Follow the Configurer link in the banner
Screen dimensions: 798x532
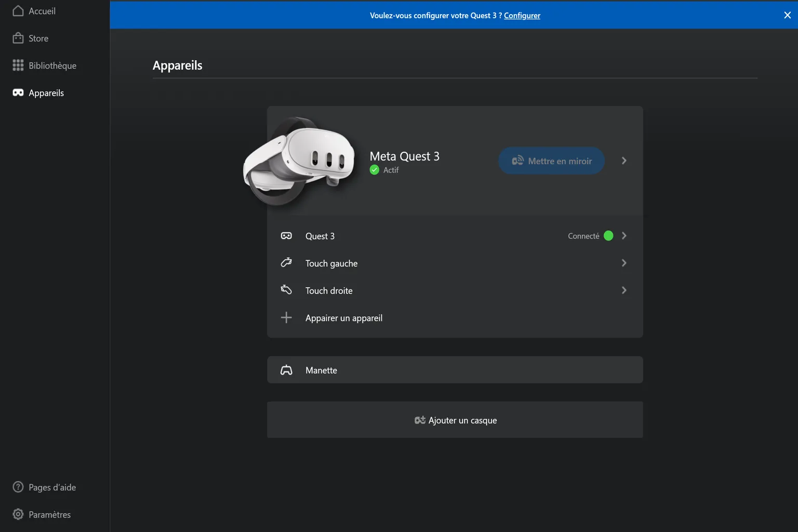pos(522,16)
